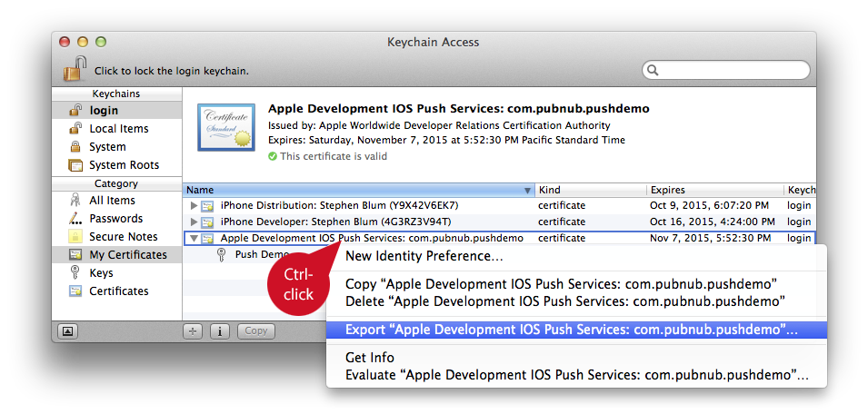Image resolution: width=868 pixels, height=414 pixels.
Task: Select the login keychain
Action: [104, 111]
